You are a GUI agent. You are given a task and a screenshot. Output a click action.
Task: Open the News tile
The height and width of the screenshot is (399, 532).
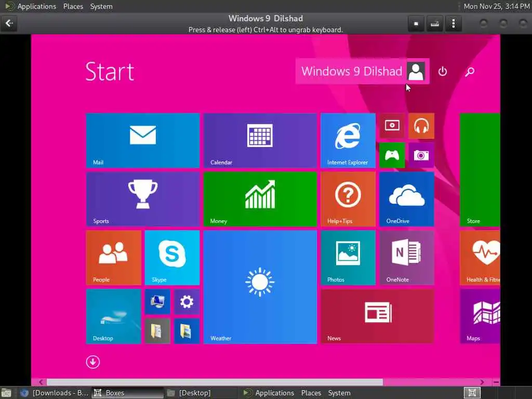coord(377,316)
